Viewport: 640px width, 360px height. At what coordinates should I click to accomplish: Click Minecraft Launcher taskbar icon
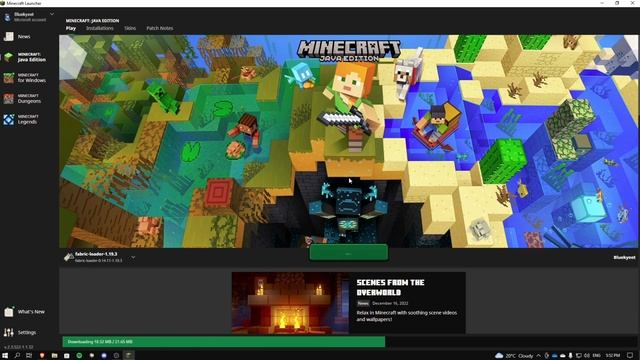point(129,356)
